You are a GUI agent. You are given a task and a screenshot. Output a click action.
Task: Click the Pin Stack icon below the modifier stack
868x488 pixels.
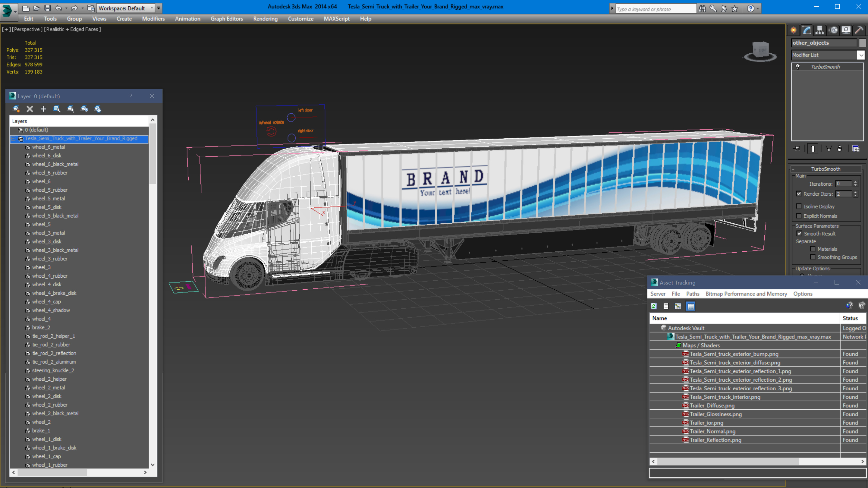point(797,148)
